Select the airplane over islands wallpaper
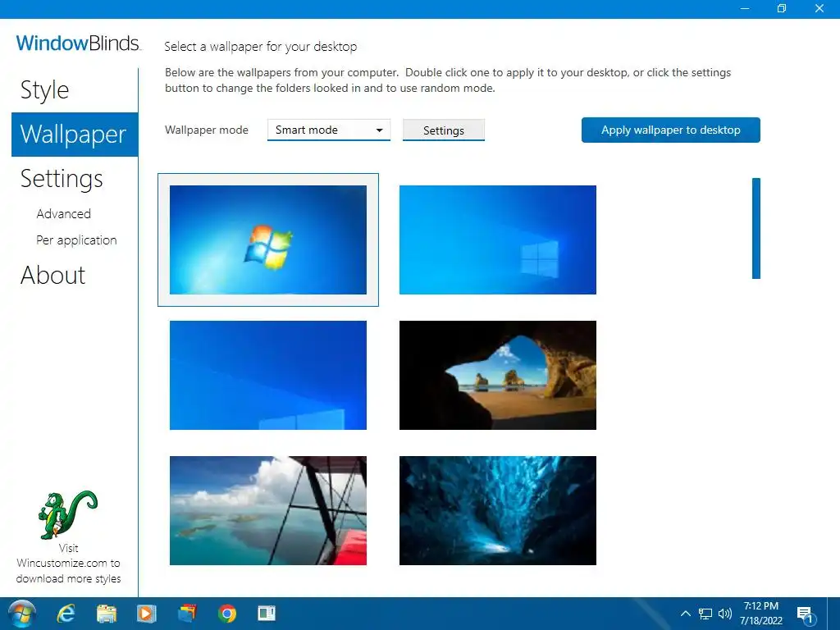The width and height of the screenshot is (840, 630). pos(268,510)
